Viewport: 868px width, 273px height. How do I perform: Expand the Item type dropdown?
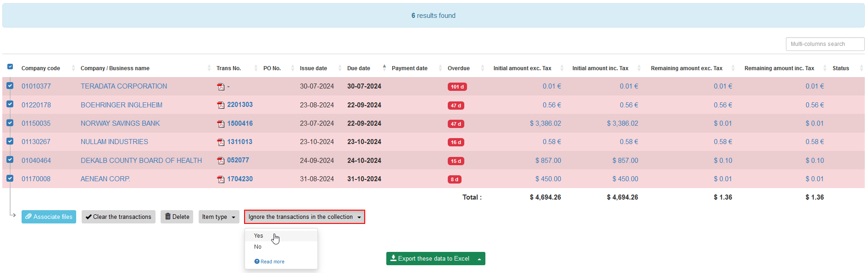(219, 217)
